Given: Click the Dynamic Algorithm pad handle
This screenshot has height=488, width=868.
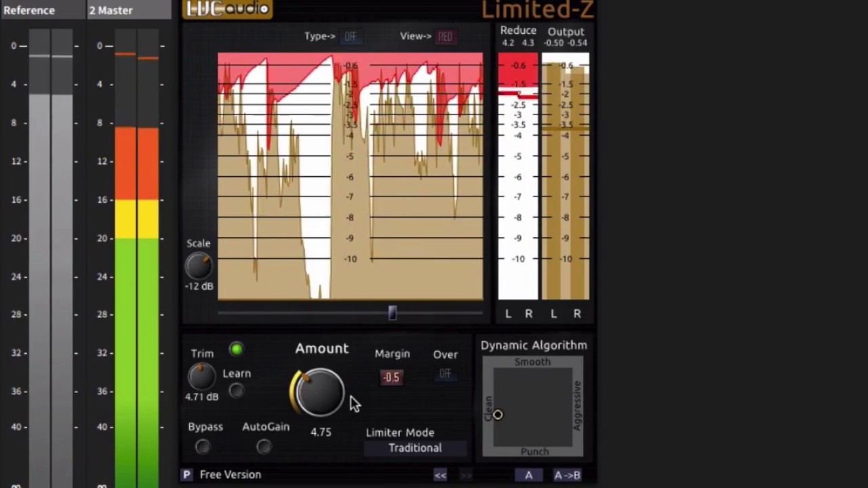Looking at the screenshot, I should click(x=498, y=415).
